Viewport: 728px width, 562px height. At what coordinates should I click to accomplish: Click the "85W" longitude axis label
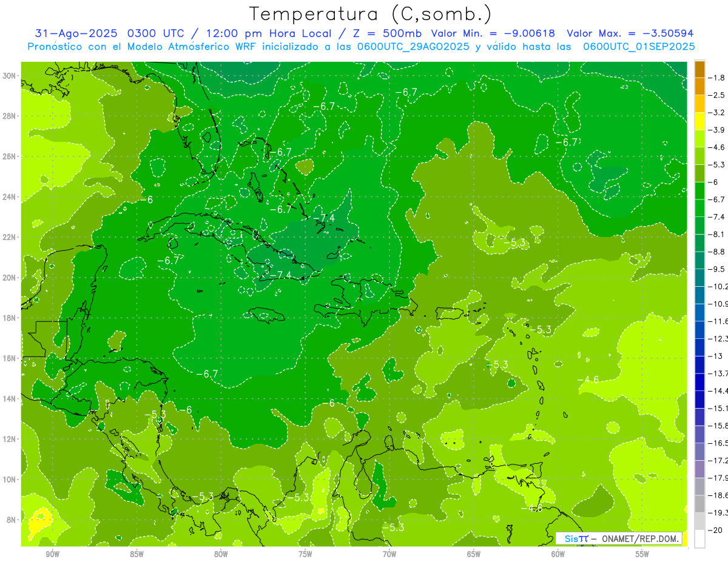[137, 554]
